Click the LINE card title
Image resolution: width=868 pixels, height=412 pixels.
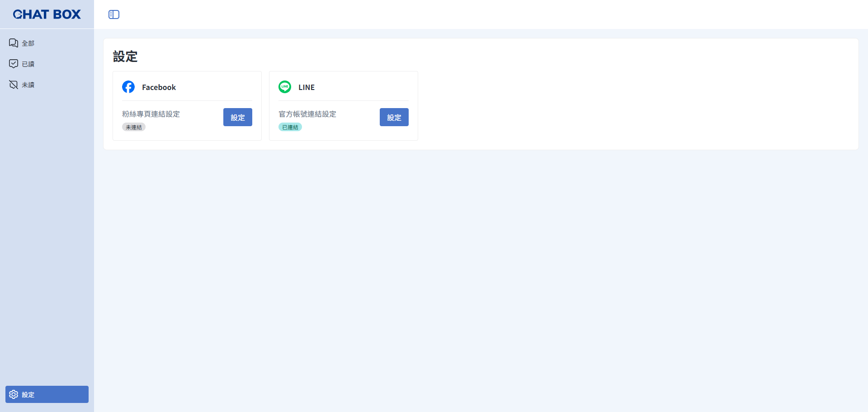[x=307, y=87]
